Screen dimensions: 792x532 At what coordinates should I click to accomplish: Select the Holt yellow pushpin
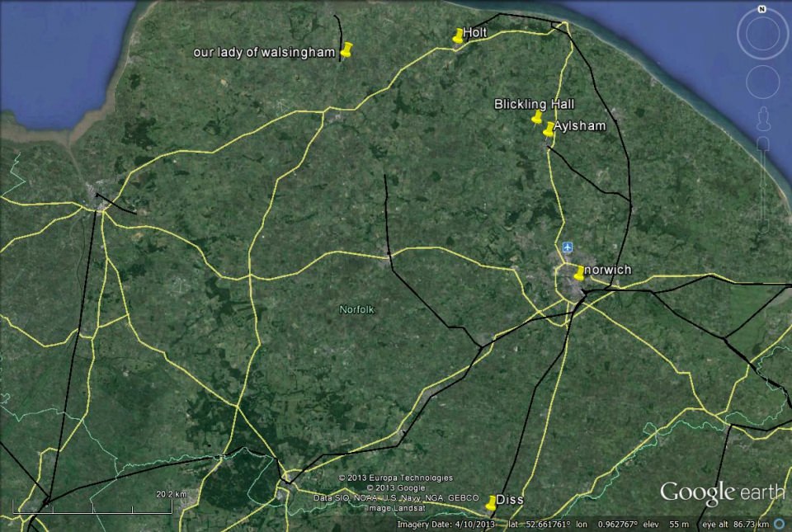458,36
